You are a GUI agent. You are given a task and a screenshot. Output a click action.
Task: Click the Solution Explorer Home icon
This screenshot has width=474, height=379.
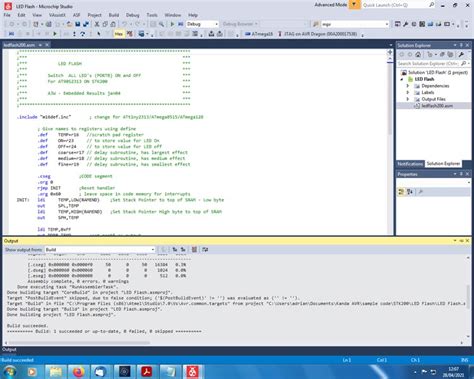tap(418, 54)
